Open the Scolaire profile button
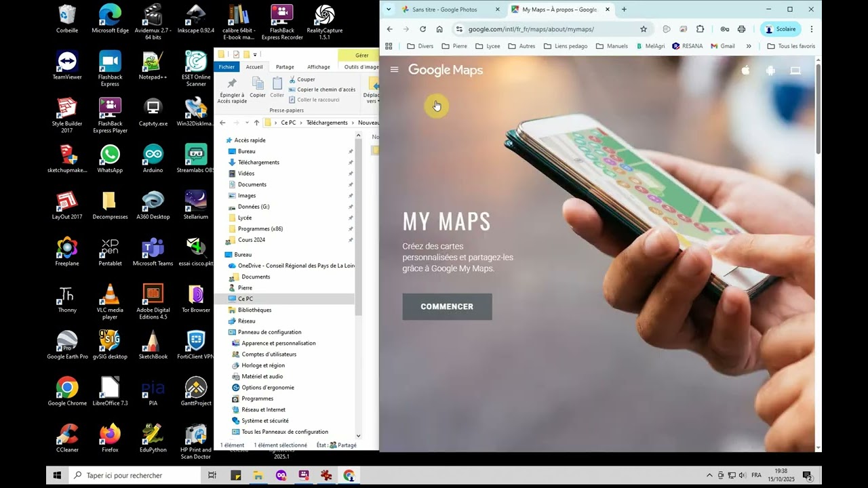Screen dimensions: 868x488 [781, 29]
